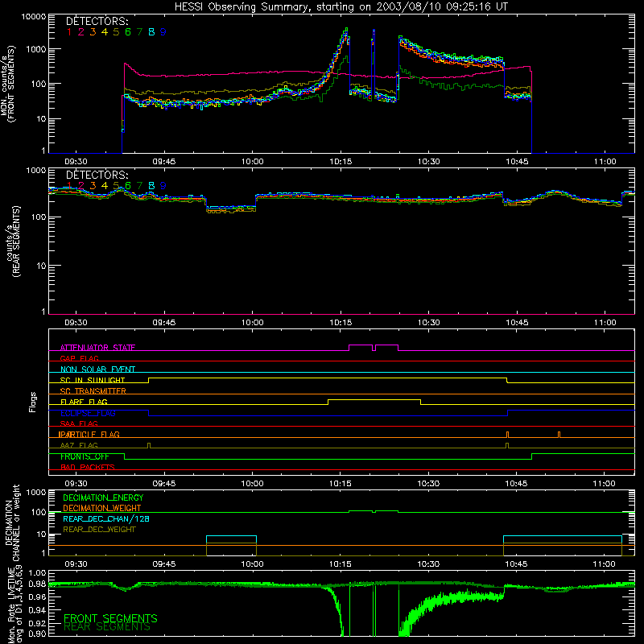Select detector 7 in front segments legend

[139, 32]
